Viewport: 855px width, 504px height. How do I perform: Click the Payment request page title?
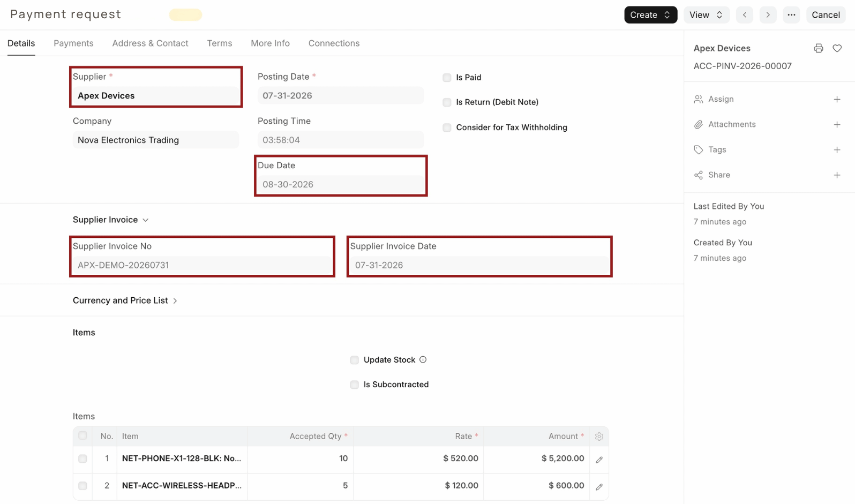pyautogui.click(x=66, y=14)
